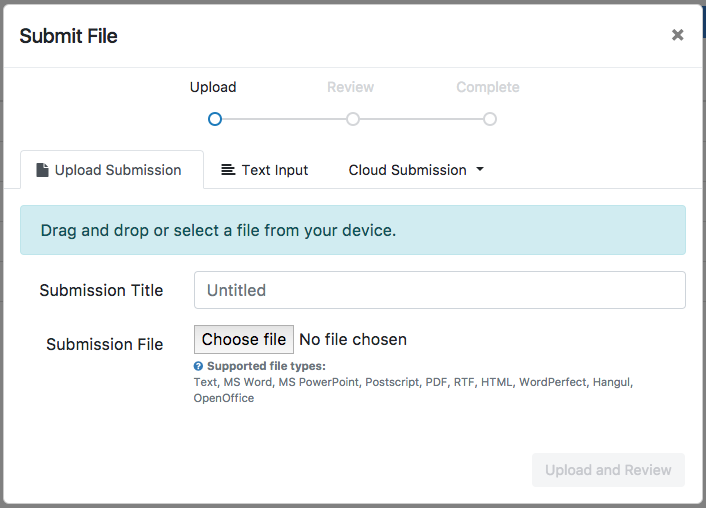Expand the Cloud Submission dropdown
Image resolution: width=706 pixels, height=508 pixels.
click(x=416, y=170)
